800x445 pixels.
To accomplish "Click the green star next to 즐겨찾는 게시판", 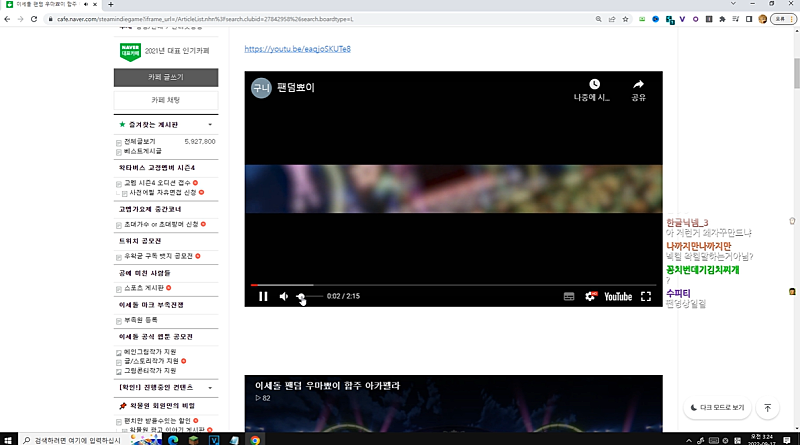I will tap(122, 125).
